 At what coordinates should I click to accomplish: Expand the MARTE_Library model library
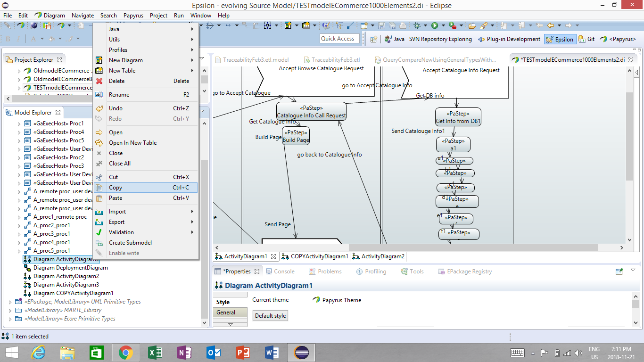(x=10, y=310)
